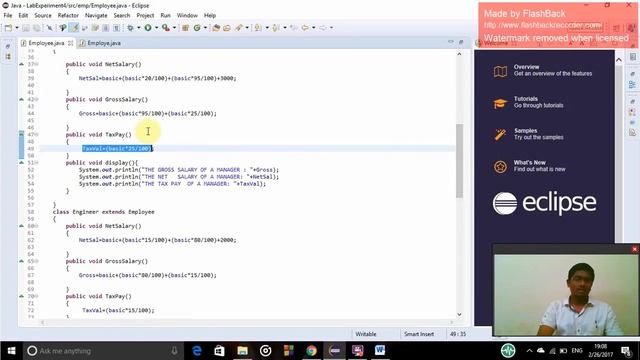
Task: Click the Run with red toolbox icon
Action: click(x=165, y=28)
